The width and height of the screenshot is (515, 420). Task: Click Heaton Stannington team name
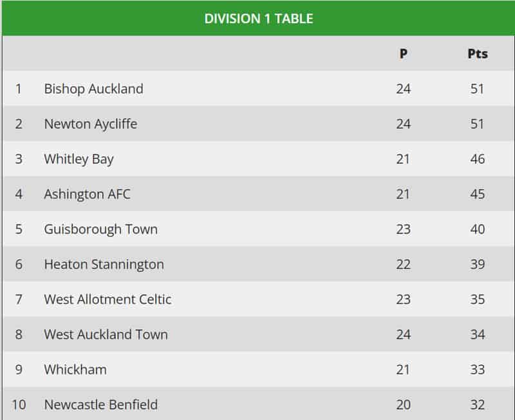click(x=104, y=264)
